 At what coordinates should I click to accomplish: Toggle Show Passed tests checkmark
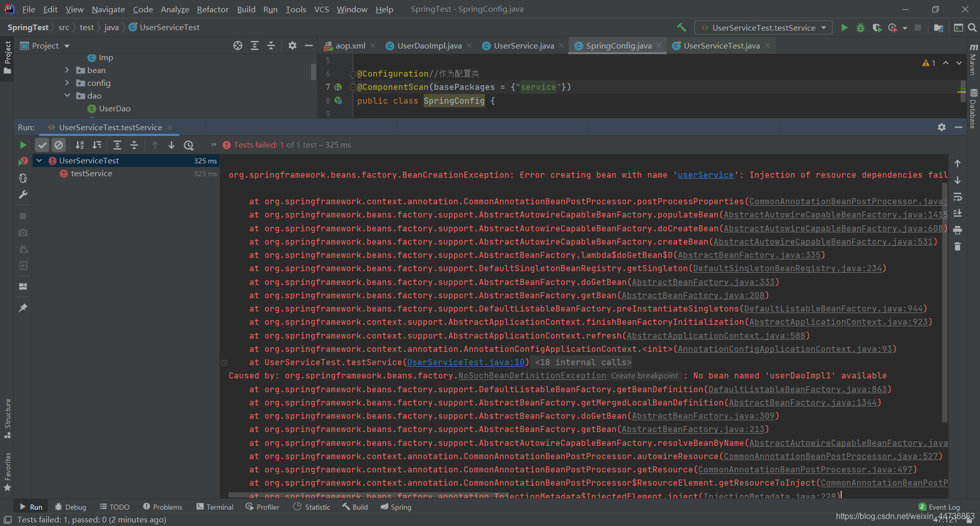(x=42, y=145)
